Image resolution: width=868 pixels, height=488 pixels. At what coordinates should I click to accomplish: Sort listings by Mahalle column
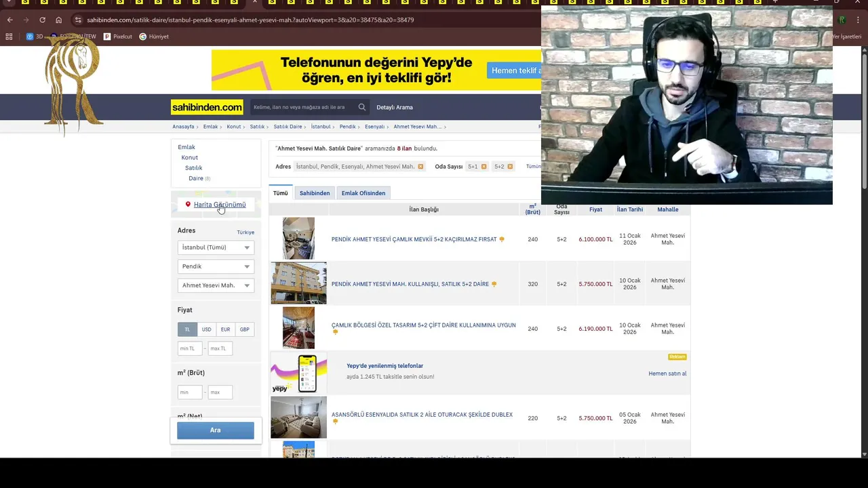[x=667, y=209]
